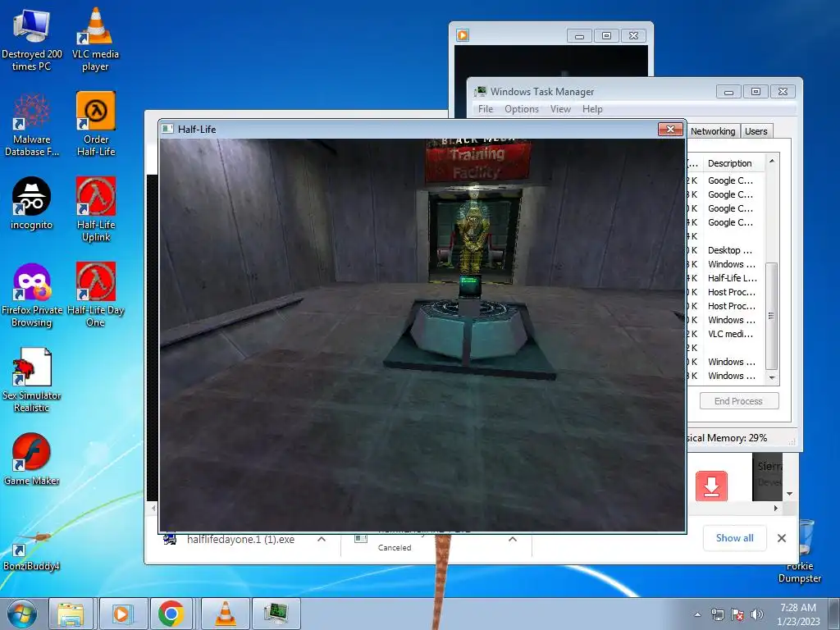Click End Process button in Task Manager
840x630 pixels.
pos(739,400)
